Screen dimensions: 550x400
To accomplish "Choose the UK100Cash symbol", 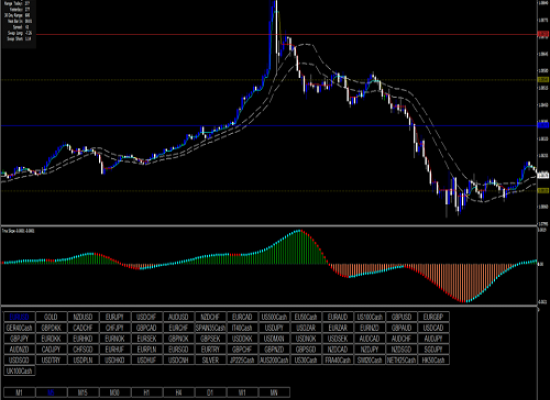I will 19,371.
